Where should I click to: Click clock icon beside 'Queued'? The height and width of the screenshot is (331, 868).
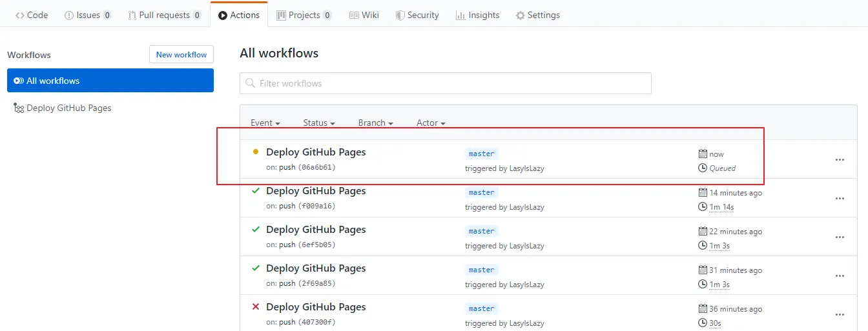tap(703, 168)
